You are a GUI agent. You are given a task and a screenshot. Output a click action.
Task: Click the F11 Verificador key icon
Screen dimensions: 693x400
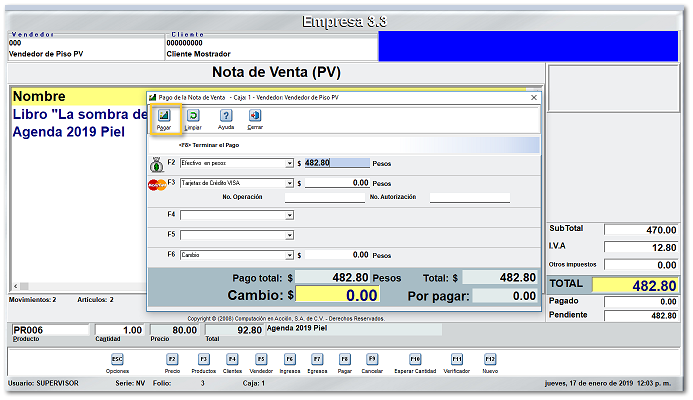(457, 358)
